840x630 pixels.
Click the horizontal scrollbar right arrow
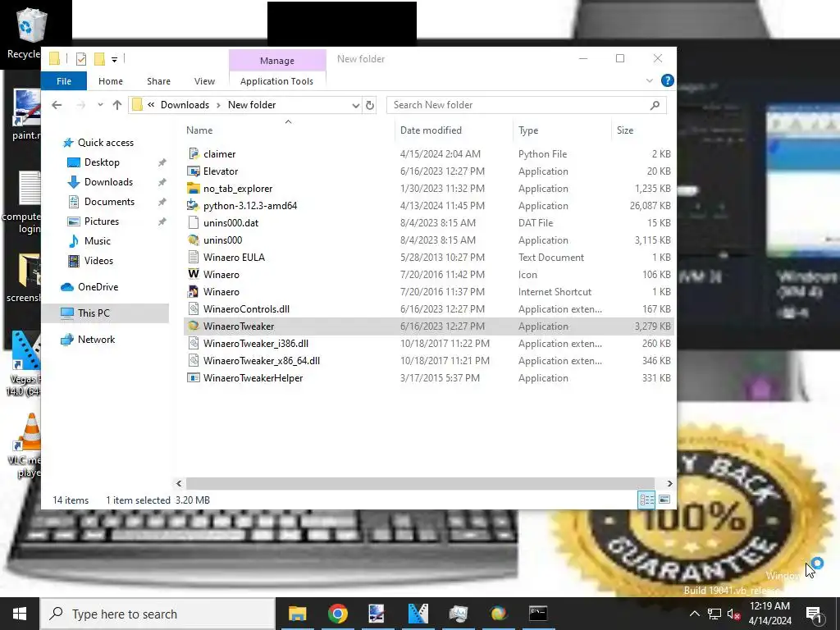coord(669,484)
